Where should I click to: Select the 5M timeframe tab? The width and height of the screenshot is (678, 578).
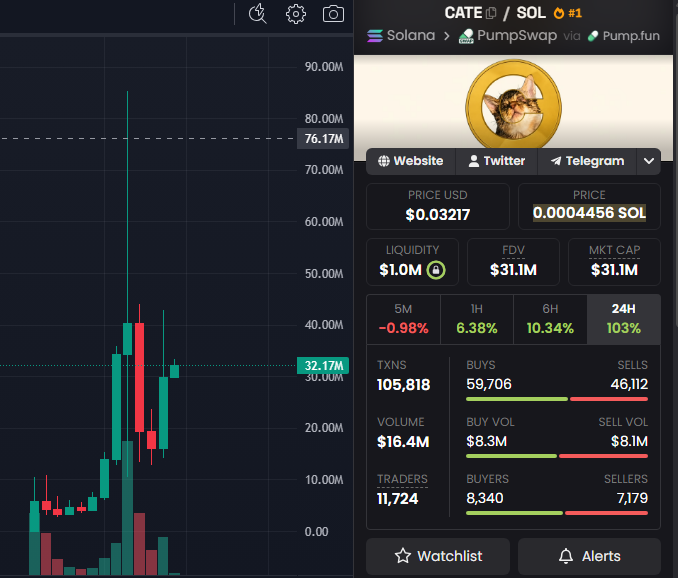(x=403, y=319)
